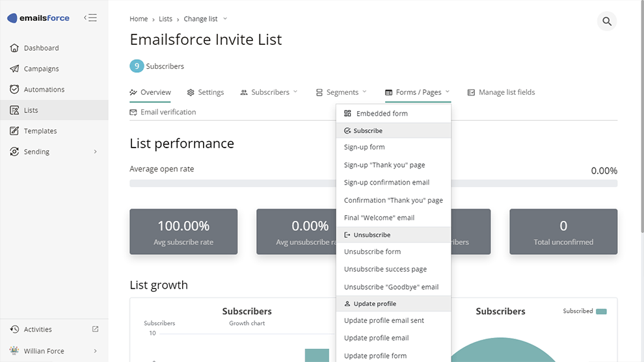Select Unsubscribe form menu item
The width and height of the screenshot is (644, 362).
point(394,252)
